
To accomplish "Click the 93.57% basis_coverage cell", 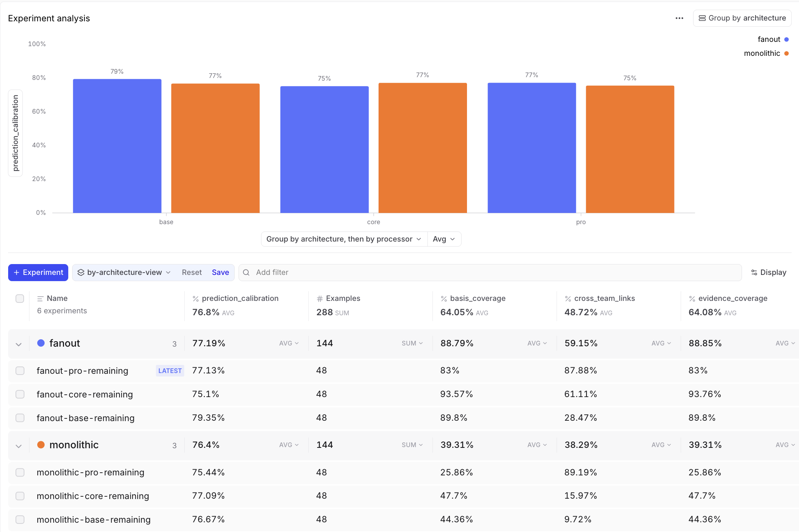I will coord(457,394).
